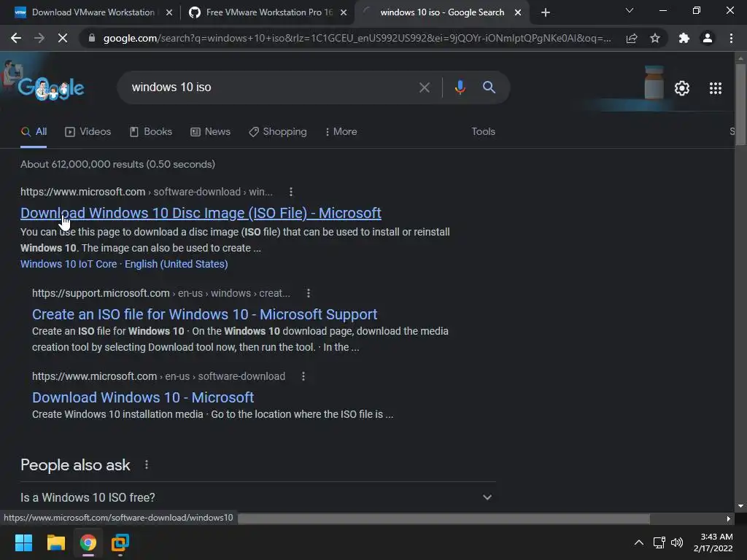Click the horizontal scrollbar thumb
Image resolution: width=747 pixels, height=560 pixels.
443,518
